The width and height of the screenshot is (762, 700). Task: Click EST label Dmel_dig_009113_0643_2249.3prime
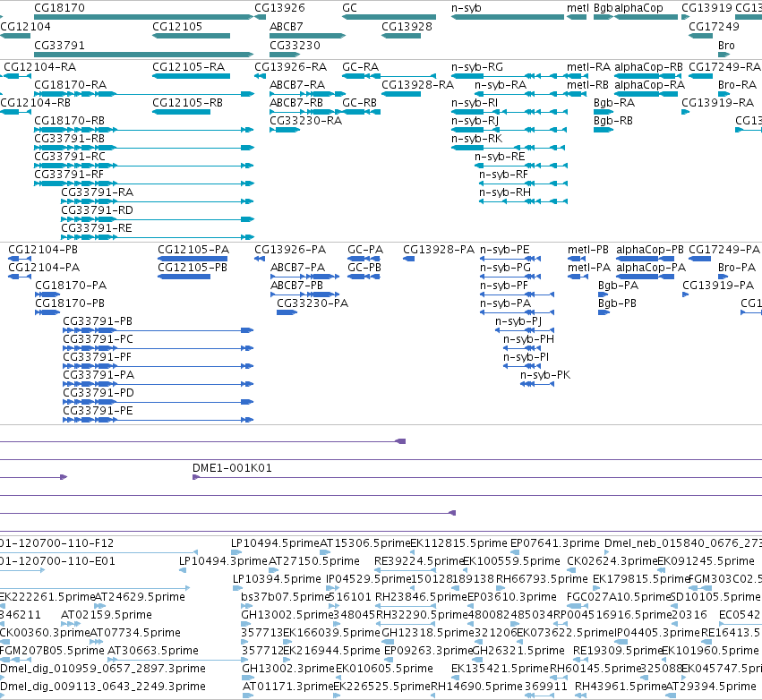(103, 687)
